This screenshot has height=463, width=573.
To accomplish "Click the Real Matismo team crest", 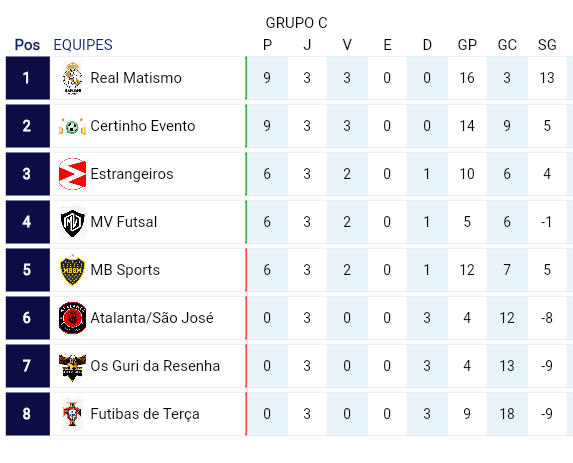I will [72, 78].
